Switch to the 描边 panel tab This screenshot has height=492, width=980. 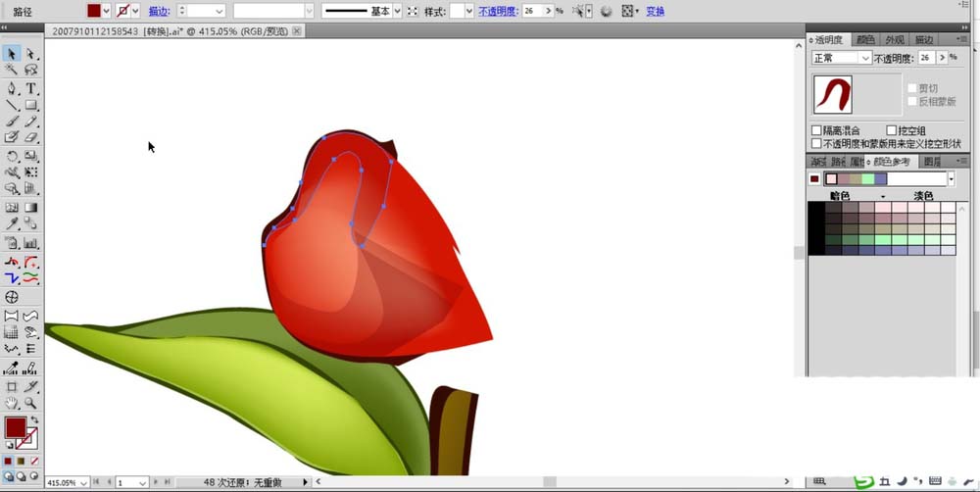(x=924, y=39)
